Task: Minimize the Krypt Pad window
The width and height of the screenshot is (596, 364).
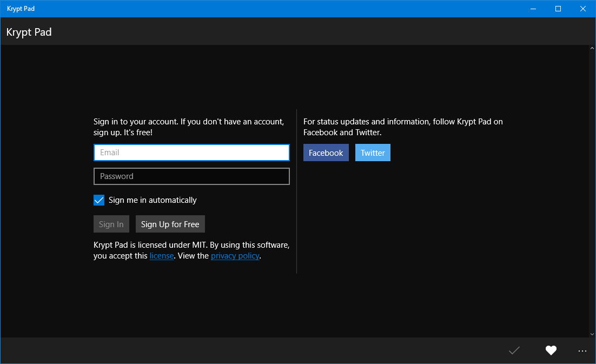Action: [x=533, y=9]
